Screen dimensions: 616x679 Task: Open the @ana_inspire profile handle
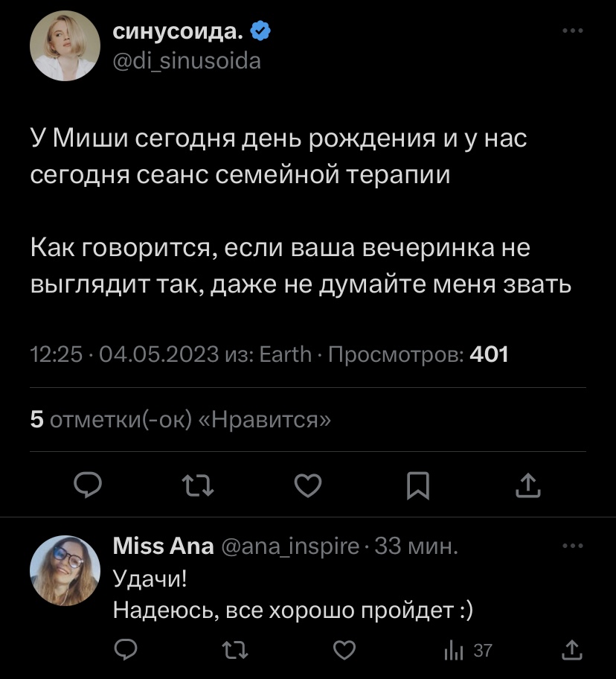(292, 549)
